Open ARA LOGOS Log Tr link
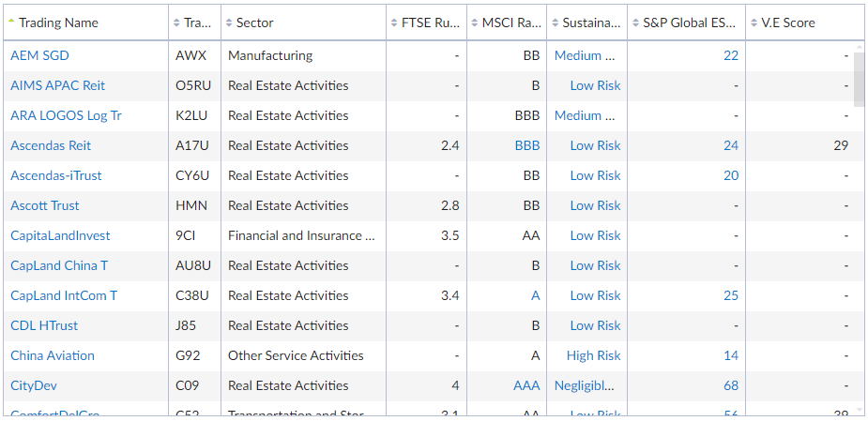 pos(66,115)
